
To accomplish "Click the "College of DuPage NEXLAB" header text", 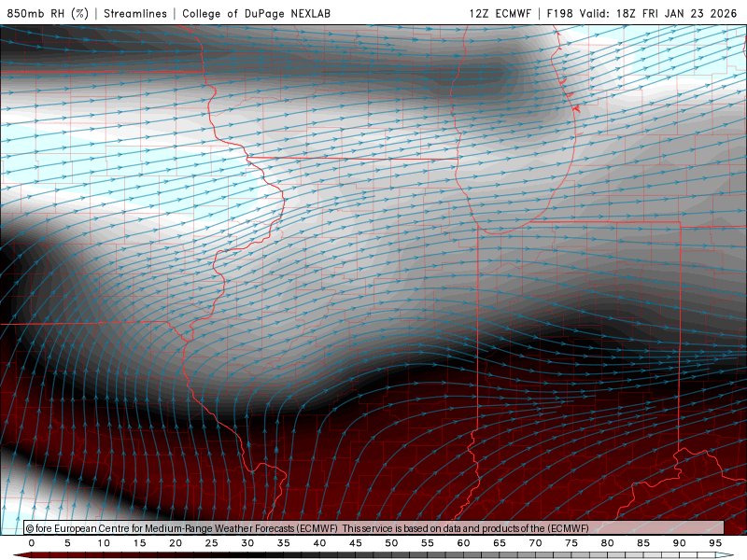I will [x=256, y=13].
